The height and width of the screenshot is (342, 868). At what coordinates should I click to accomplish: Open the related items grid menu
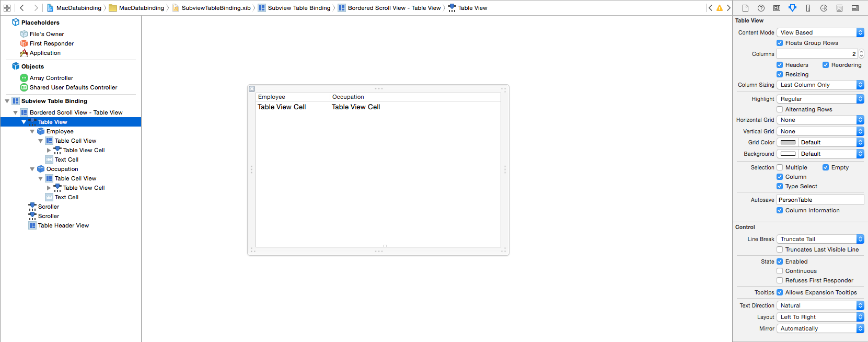coord(7,8)
